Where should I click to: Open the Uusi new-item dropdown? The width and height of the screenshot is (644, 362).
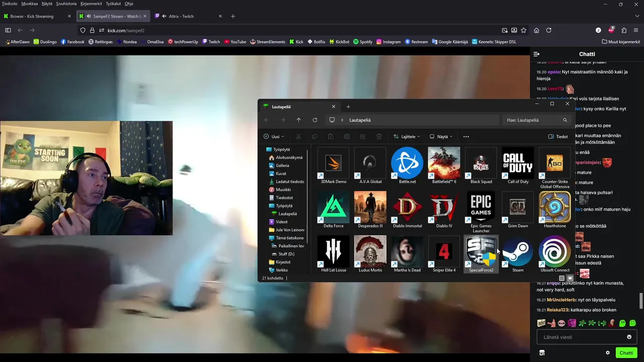[274, 136]
